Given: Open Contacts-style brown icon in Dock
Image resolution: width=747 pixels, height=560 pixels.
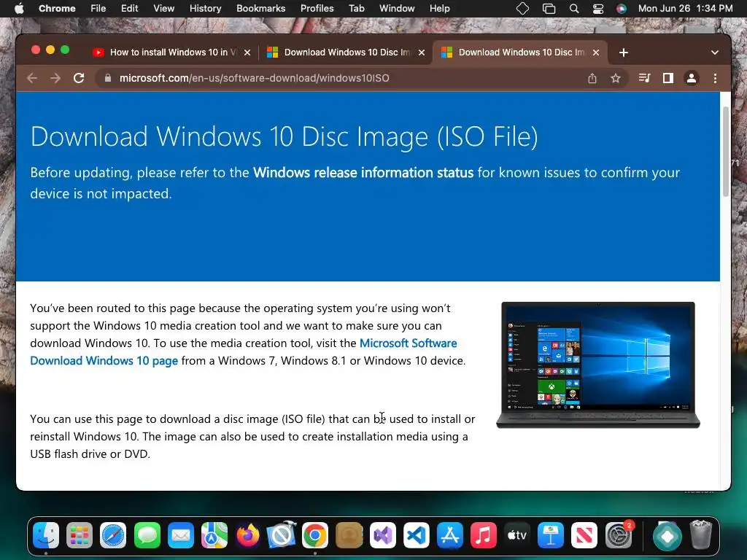Looking at the screenshot, I should [x=349, y=535].
